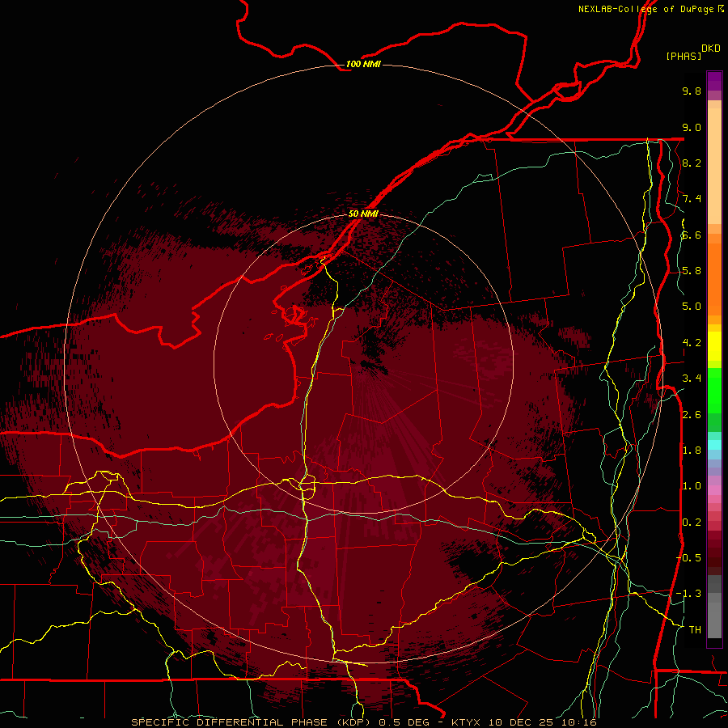Select the 5.0 value on color scale
The image size is (728, 728).
point(692,307)
